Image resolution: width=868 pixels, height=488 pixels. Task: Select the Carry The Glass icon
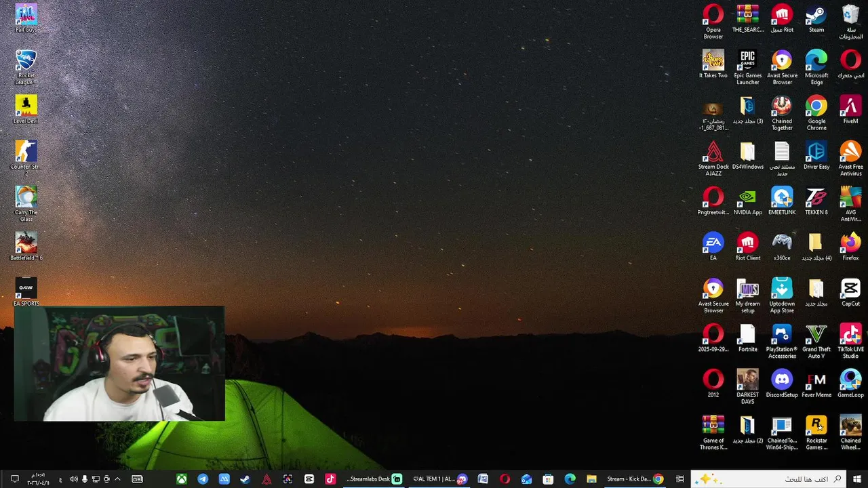(x=26, y=204)
